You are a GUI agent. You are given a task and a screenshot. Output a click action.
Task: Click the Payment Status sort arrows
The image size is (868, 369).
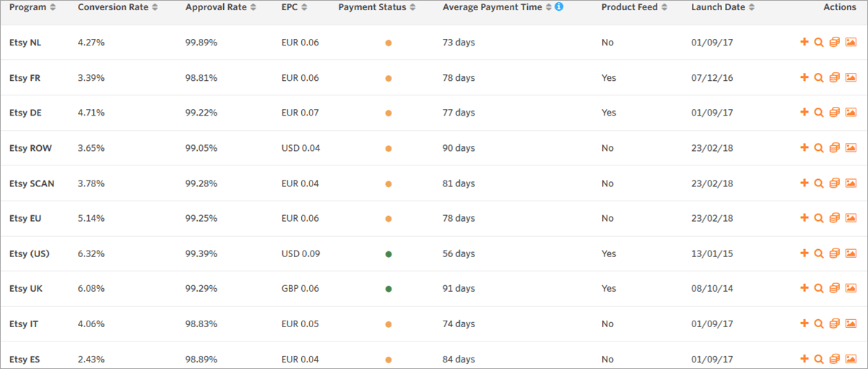412,7
